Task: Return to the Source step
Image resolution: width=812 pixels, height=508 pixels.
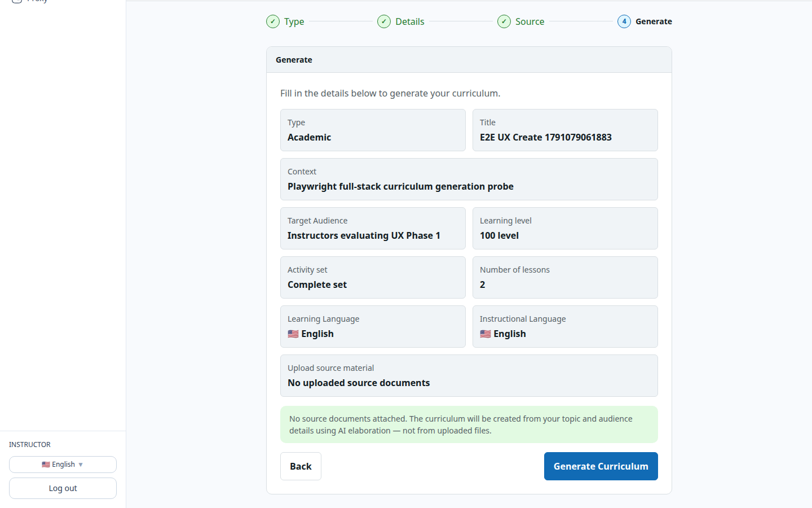Action: coord(521,21)
